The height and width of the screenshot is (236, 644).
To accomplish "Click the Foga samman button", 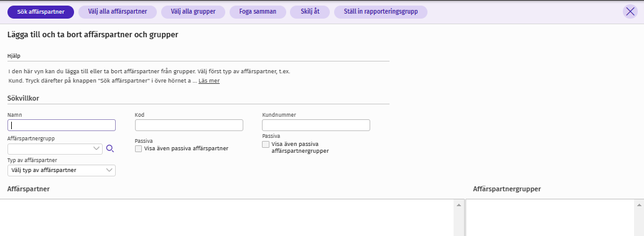I will pyautogui.click(x=258, y=12).
